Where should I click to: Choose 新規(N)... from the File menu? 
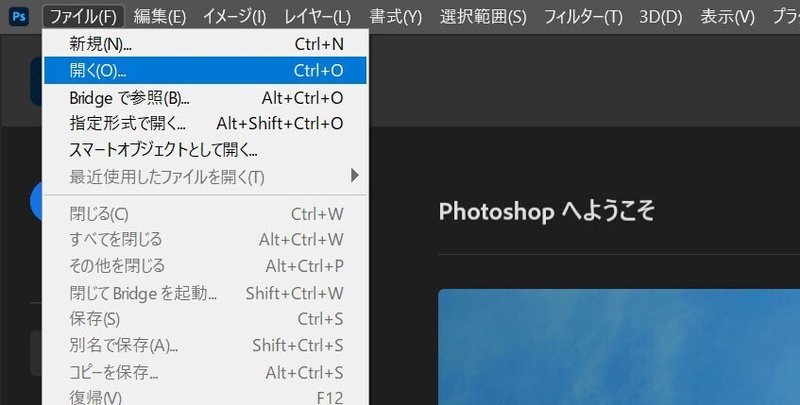(205, 44)
